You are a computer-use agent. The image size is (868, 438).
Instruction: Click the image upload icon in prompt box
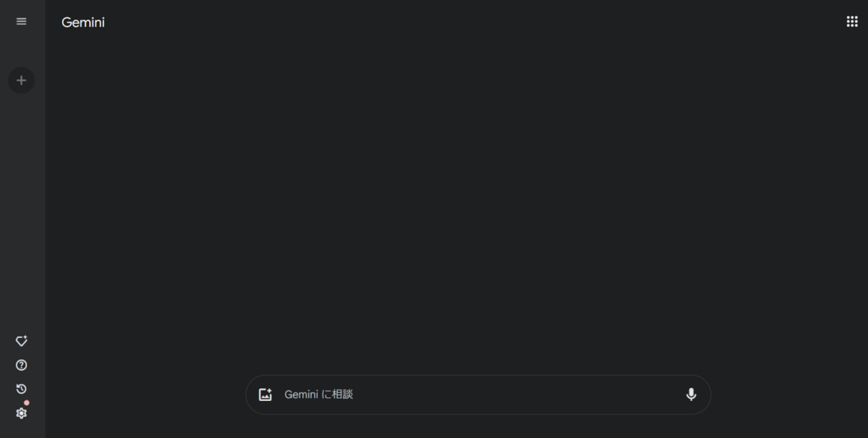pos(265,395)
